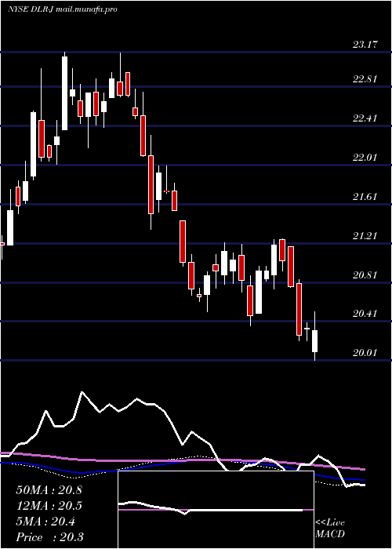392x549 pixels.
Task: Click the 22.41 price axis label
Action: pyautogui.click(x=365, y=118)
